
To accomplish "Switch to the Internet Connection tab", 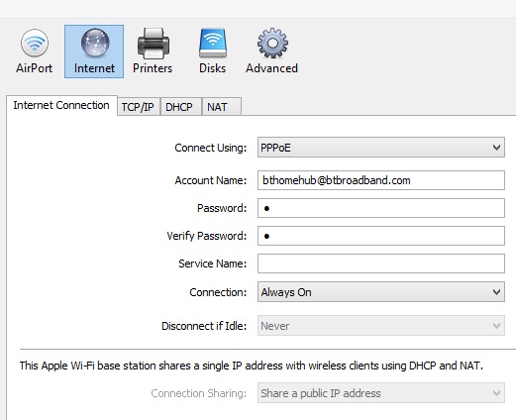I will (61, 105).
